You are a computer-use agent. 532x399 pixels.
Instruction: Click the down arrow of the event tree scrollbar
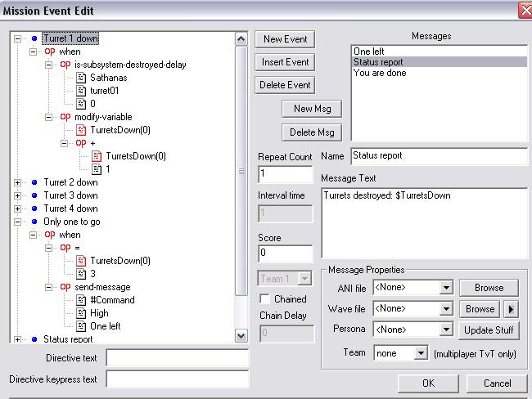tap(241, 335)
